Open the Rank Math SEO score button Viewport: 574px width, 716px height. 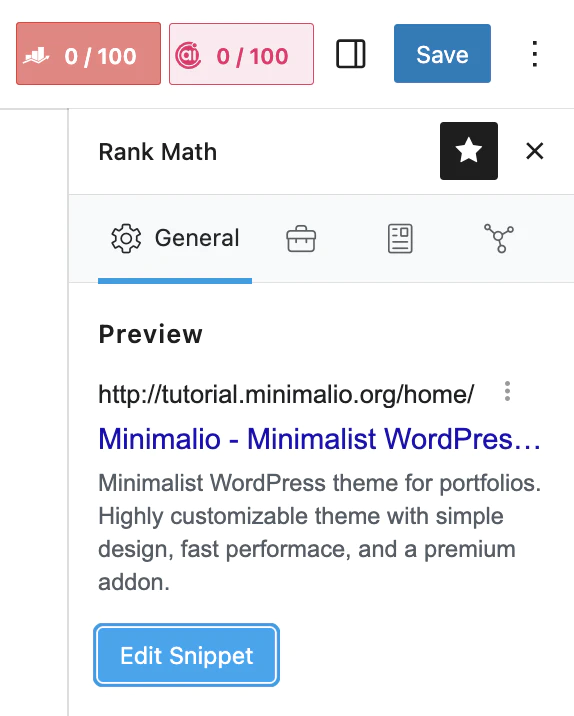click(89, 54)
